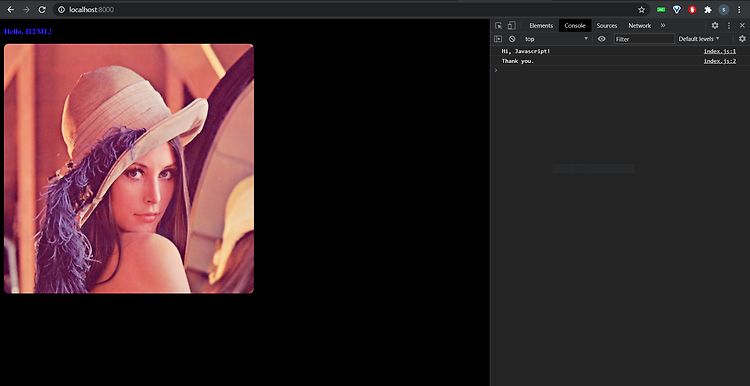Click the console Filter field
Viewport: 750px width, 386px height.
point(644,39)
